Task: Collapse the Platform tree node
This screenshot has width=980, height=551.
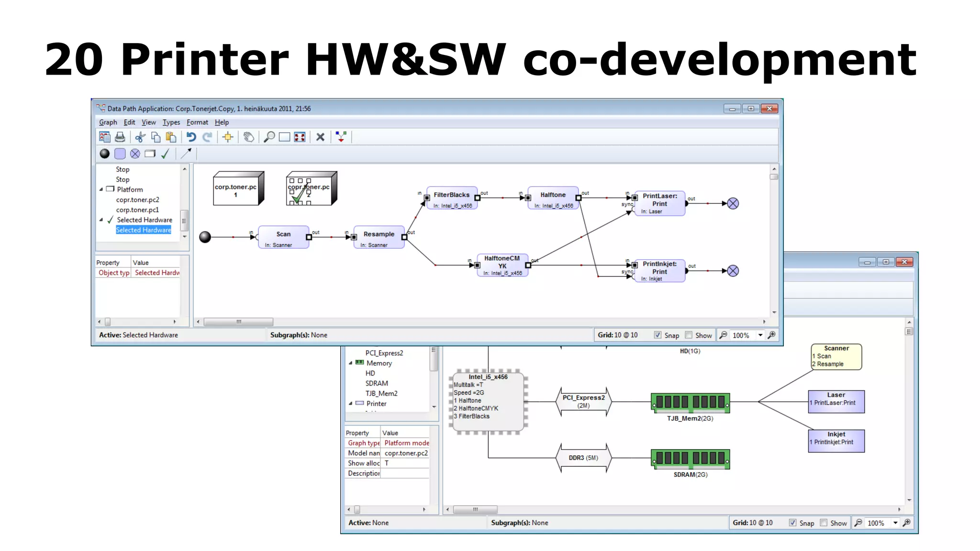Action: 101,189
